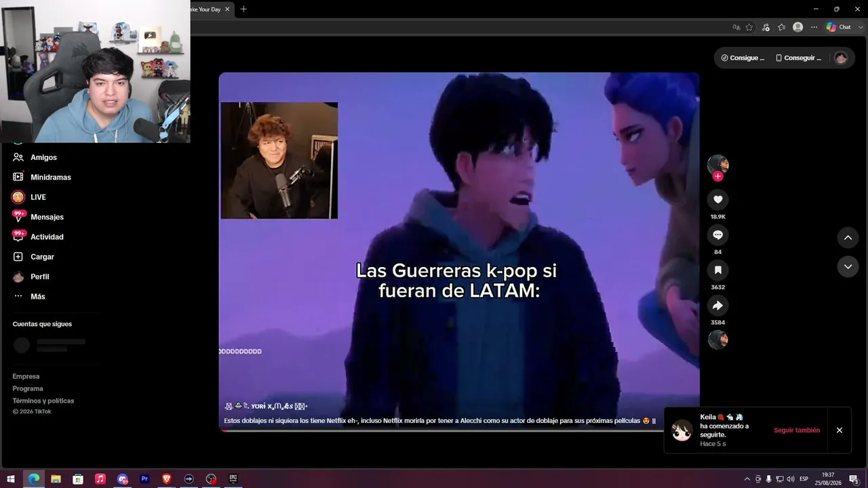Close the current browser tab
The height and width of the screenshot is (488, 868).
[x=227, y=9]
